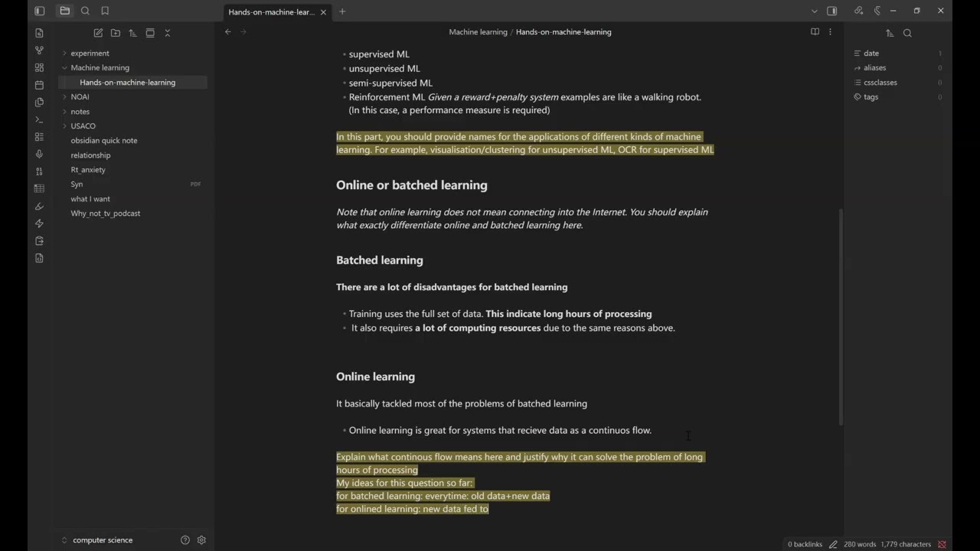980x551 pixels.
Task: Navigate back with the left arrow
Action: (x=228, y=32)
